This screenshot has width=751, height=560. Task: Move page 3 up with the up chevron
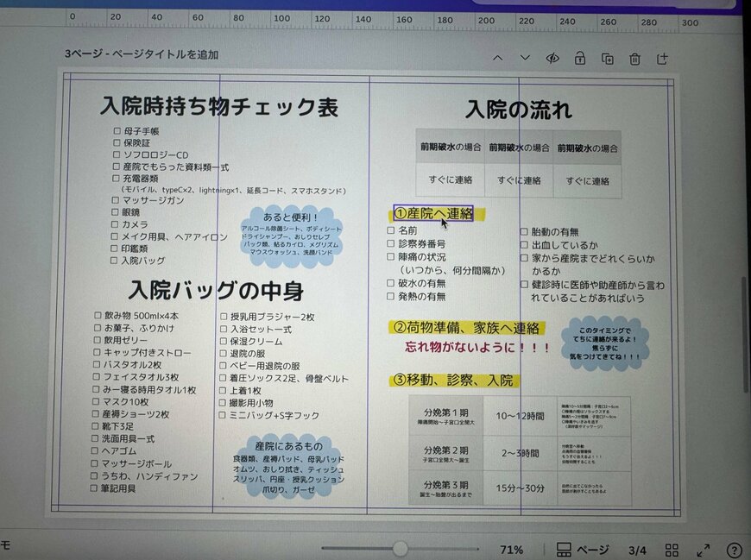tap(497, 58)
